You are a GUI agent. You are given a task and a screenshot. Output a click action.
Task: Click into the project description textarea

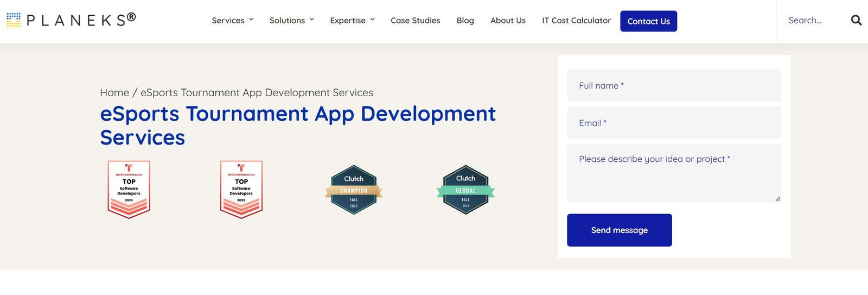click(674, 173)
